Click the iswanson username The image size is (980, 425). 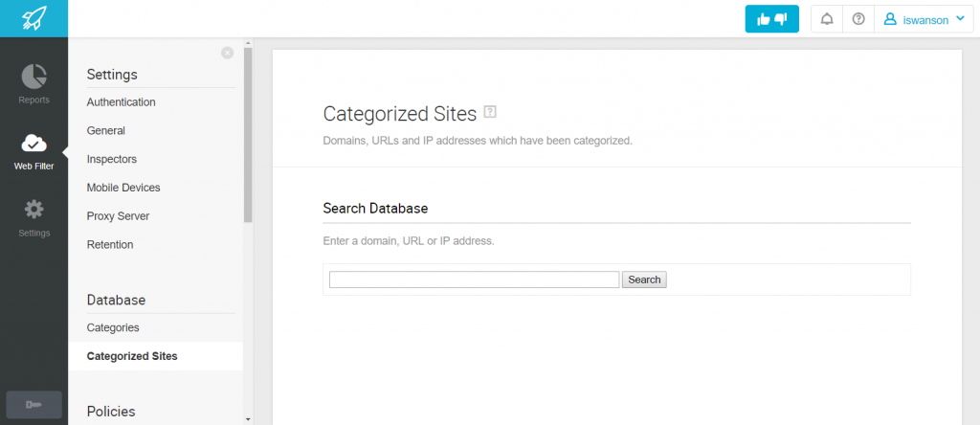tap(925, 20)
